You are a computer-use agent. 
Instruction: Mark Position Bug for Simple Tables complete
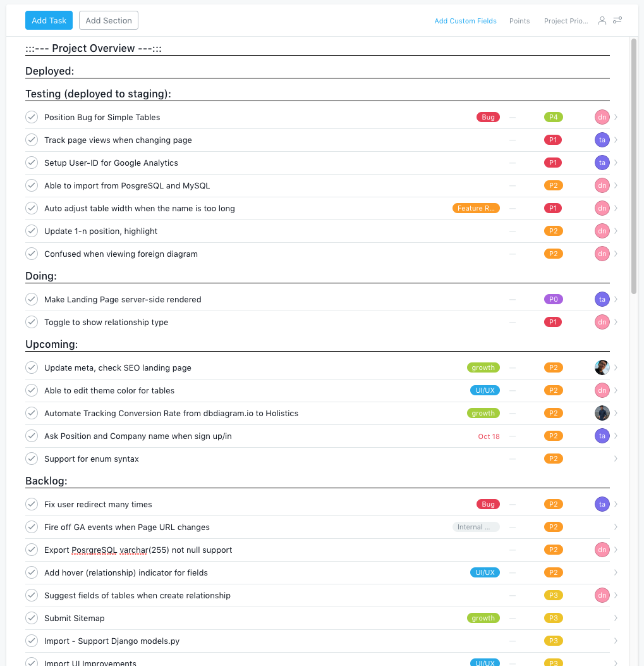[32, 117]
